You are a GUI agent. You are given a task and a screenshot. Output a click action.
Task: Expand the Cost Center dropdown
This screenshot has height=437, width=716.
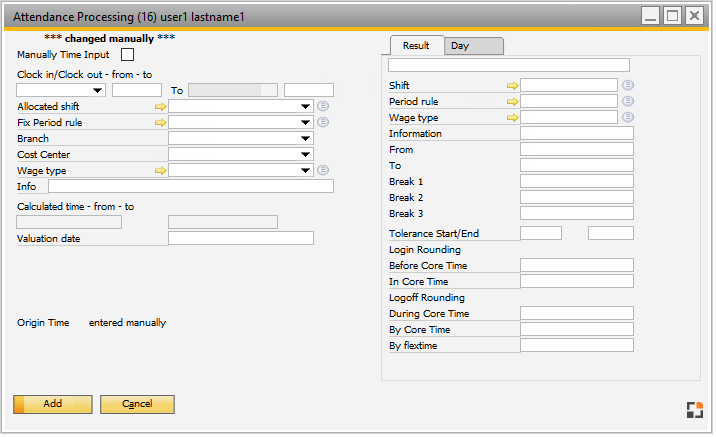[306, 154]
